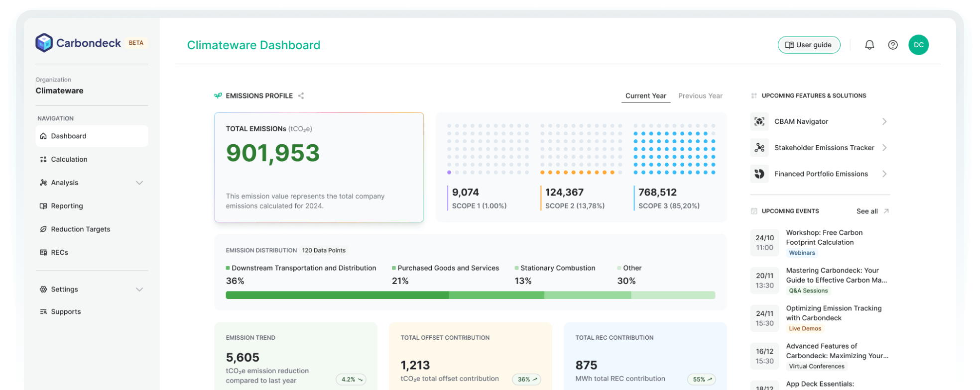The width and height of the screenshot is (980, 390).
Task: Click the Webinars tag
Action: 802,253
